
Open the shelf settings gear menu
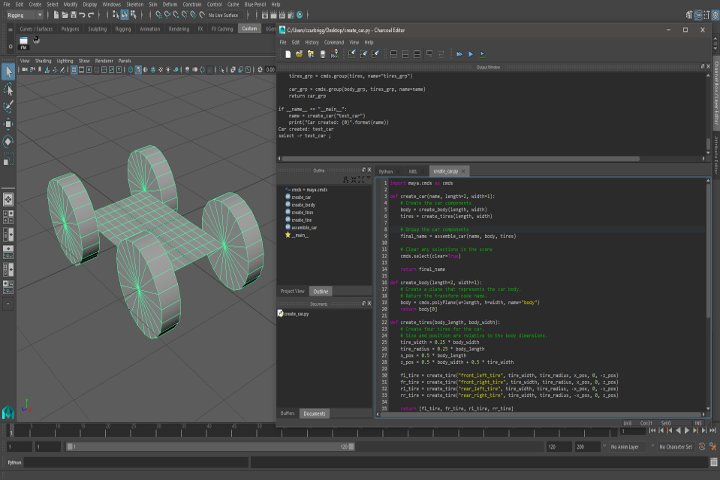pyautogui.click(x=10, y=46)
